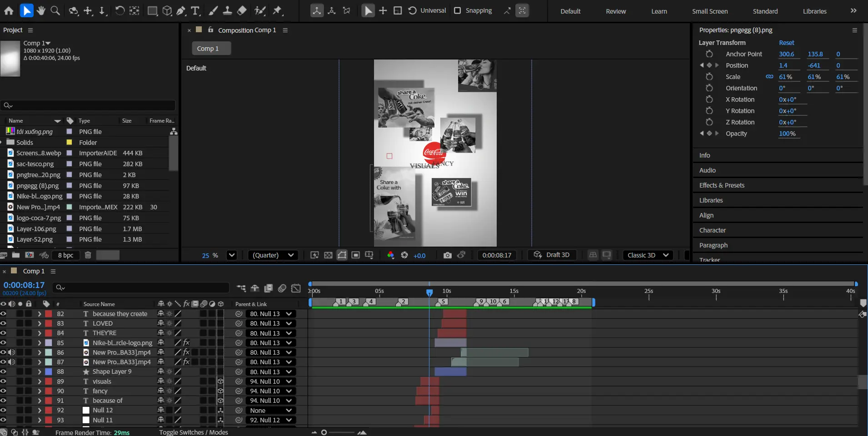Switch to the Review workspace
Screen dimensions: 868x436
pyautogui.click(x=615, y=11)
